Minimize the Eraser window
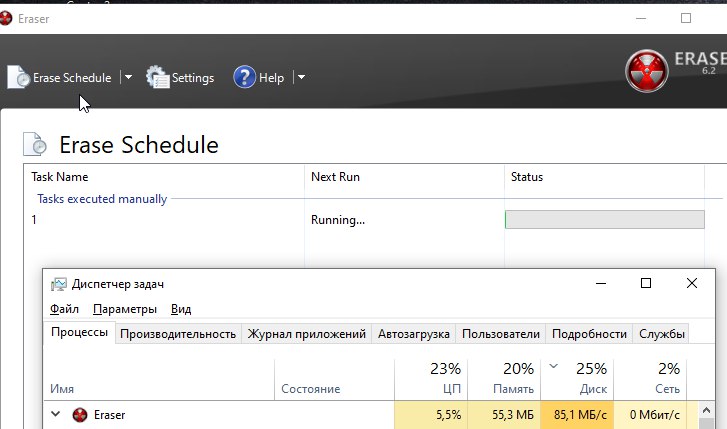Image resolution: width=727 pixels, height=429 pixels. tap(641, 19)
